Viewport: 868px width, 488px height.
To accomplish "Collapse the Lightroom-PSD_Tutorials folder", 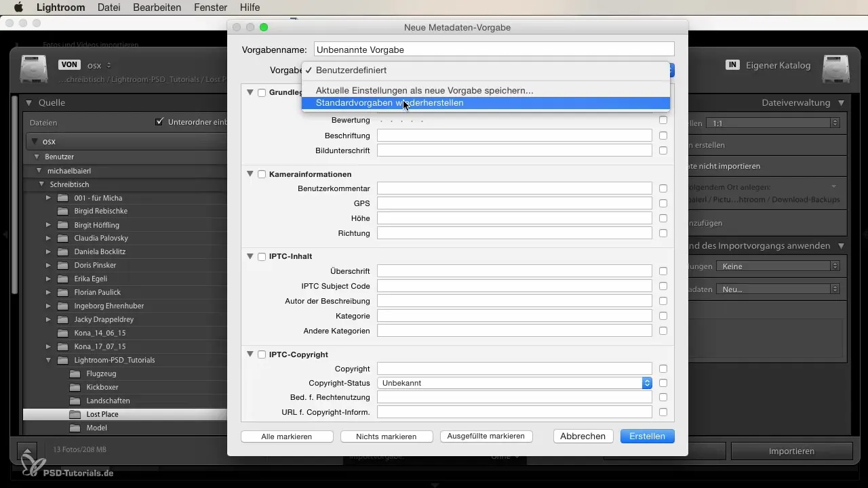I will (x=48, y=360).
